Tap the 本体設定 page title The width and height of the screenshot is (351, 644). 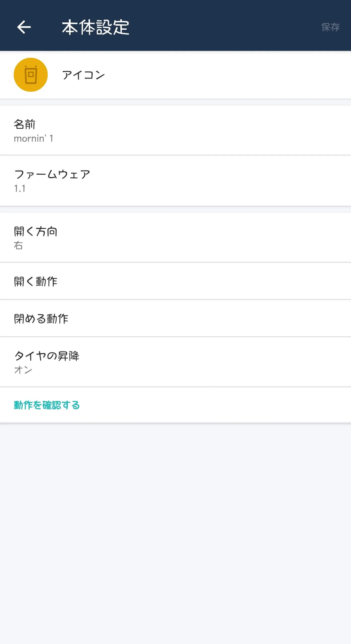coord(96,27)
